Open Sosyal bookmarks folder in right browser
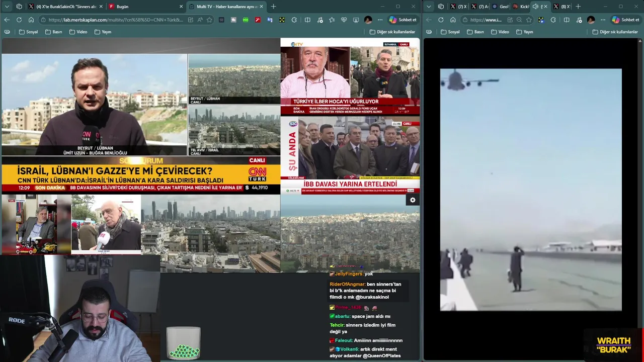 (450, 32)
